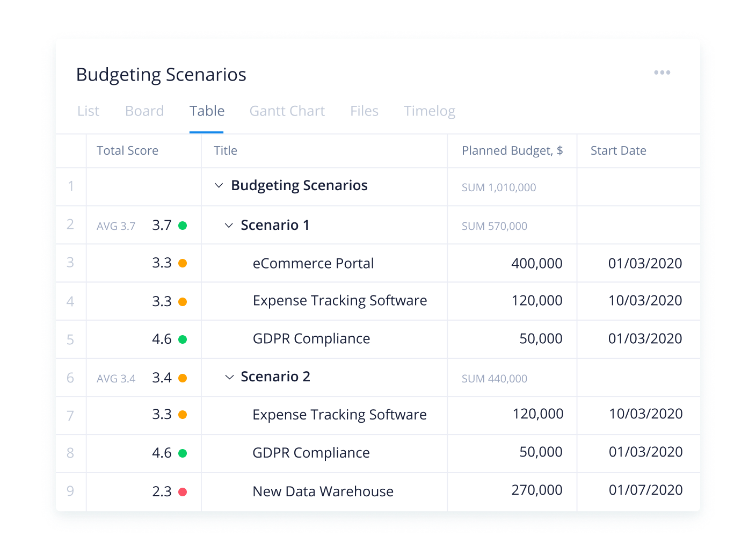
Task: Click the 3.4 total score value
Action: pyautogui.click(x=162, y=378)
